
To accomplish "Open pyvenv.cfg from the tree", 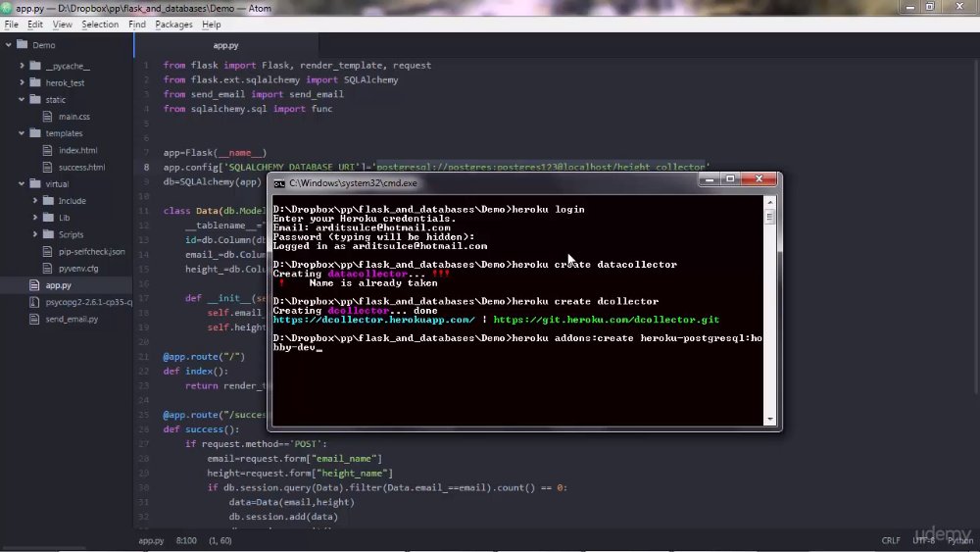I will pyautogui.click(x=78, y=269).
